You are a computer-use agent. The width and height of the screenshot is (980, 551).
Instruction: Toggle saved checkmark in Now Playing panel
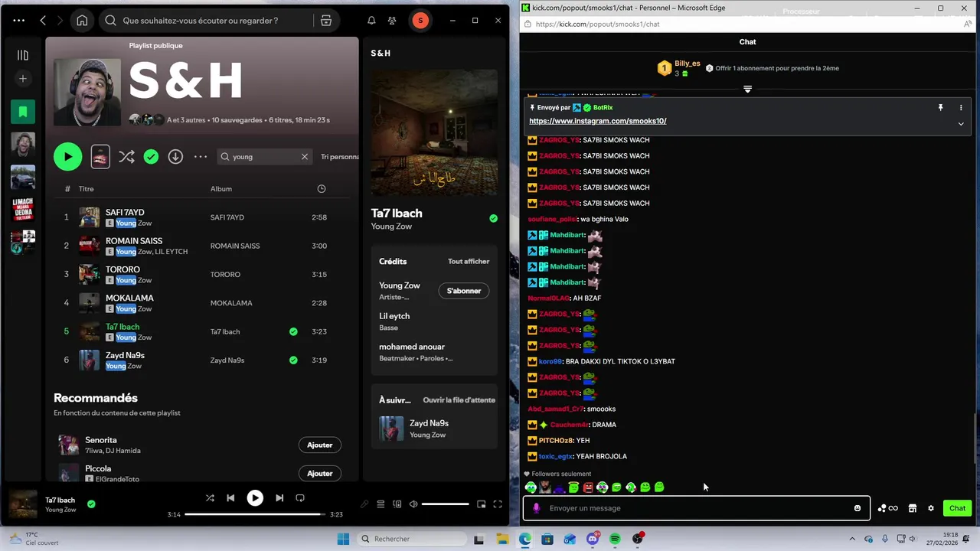click(493, 218)
